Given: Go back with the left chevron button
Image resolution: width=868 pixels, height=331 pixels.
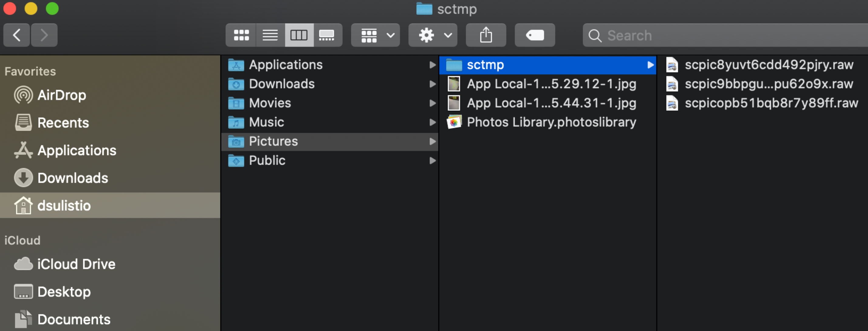Looking at the screenshot, I should 16,35.
